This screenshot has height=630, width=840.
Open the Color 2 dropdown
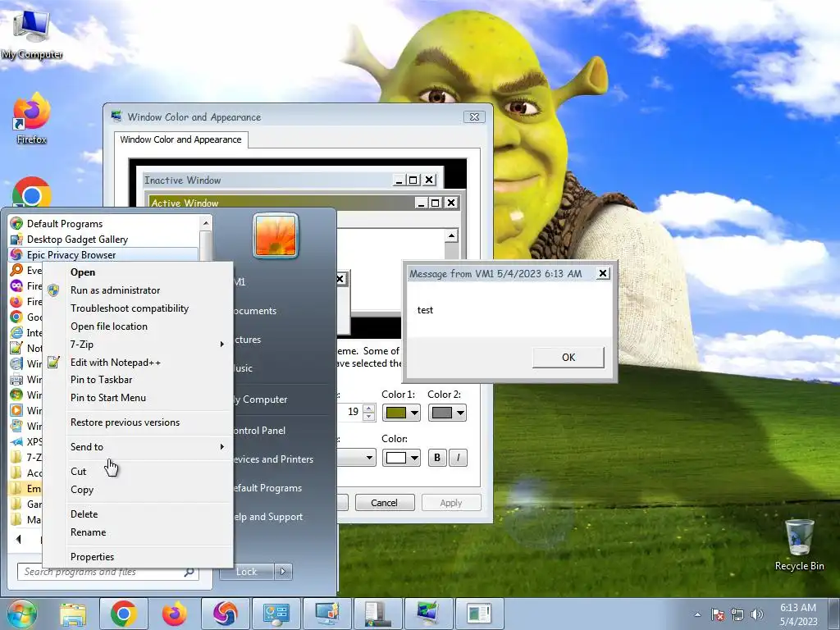447,413
